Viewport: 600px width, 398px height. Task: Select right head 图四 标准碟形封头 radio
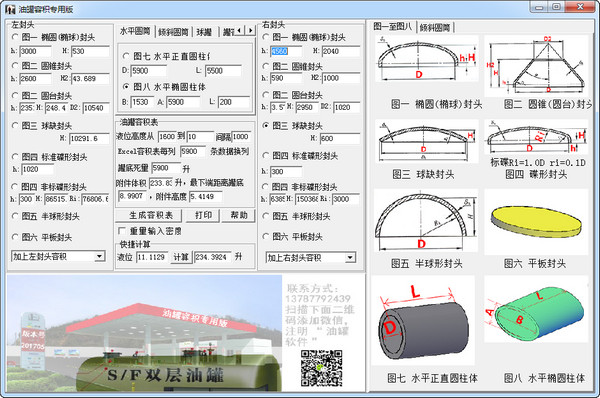pyautogui.click(x=266, y=155)
